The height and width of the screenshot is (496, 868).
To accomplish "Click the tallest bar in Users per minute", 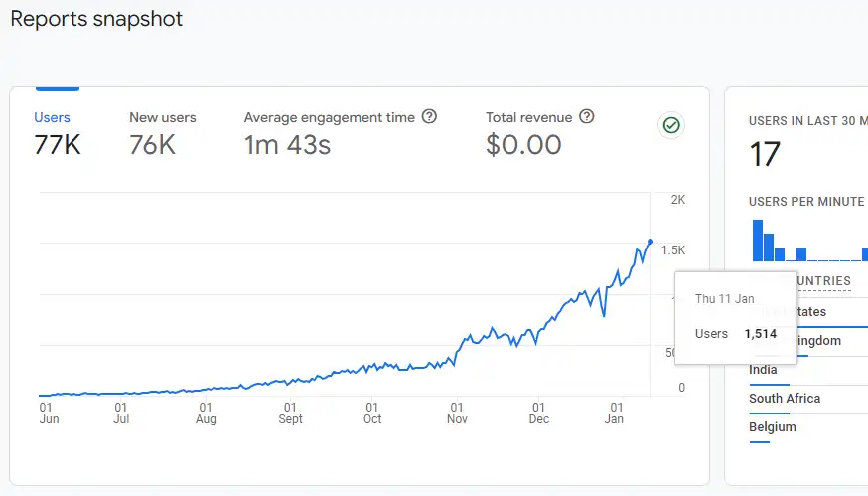I will point(758,240).
